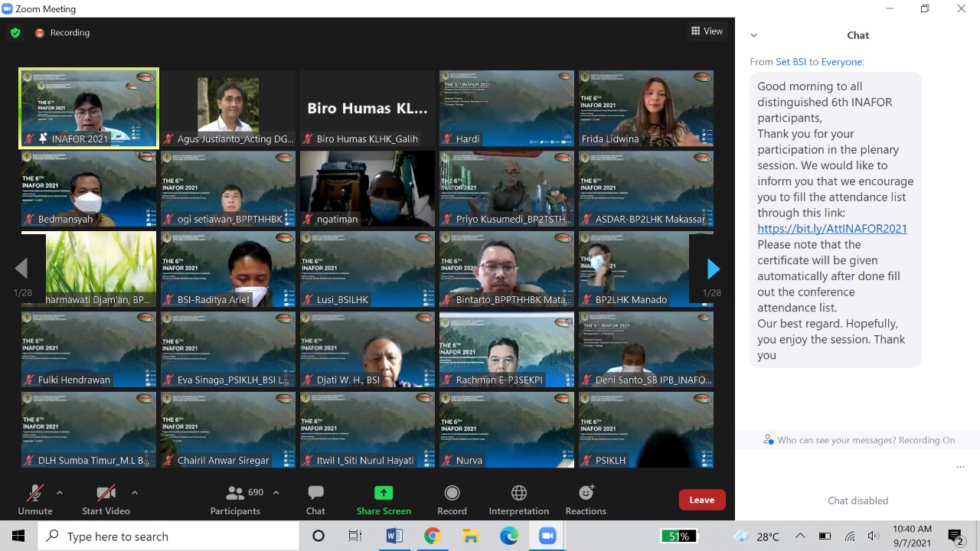Open Microsoft Word from the taskbar
The image size is (980, 551).
coord(394,536)
